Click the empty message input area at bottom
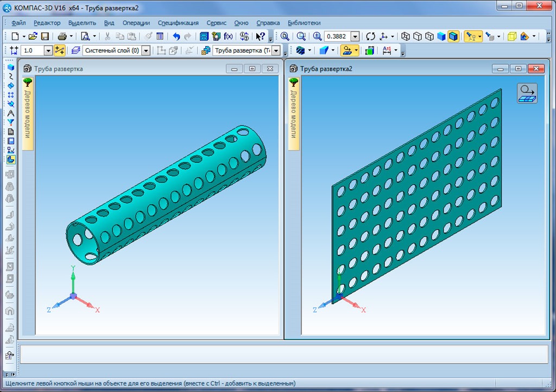Image resolution: width=556 pixels, height=392 pixels. tap(284, 354)
